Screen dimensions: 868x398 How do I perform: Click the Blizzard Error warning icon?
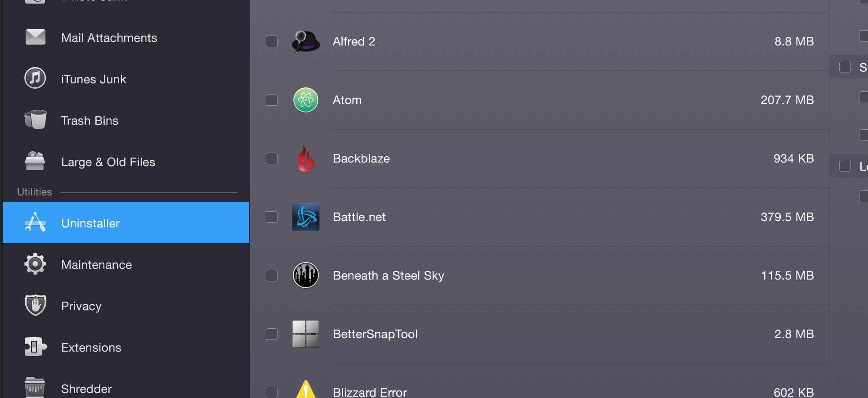tap(306, 389)
